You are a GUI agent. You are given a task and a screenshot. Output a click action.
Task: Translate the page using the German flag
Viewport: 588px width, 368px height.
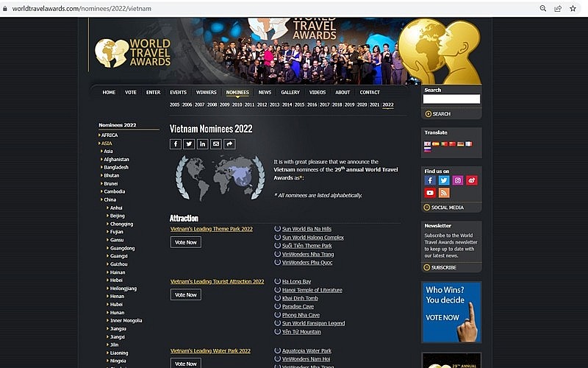(461, 144)
